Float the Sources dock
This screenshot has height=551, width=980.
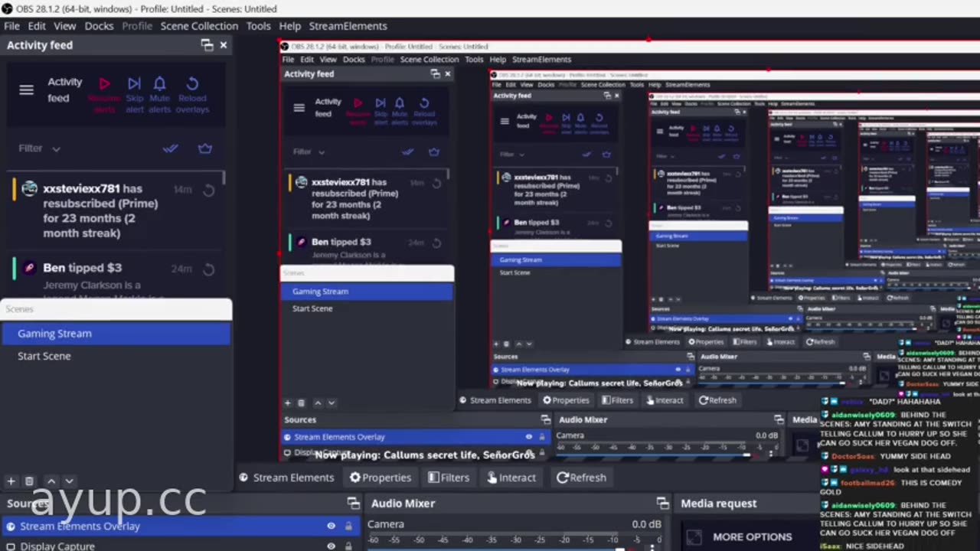[353, 504]
